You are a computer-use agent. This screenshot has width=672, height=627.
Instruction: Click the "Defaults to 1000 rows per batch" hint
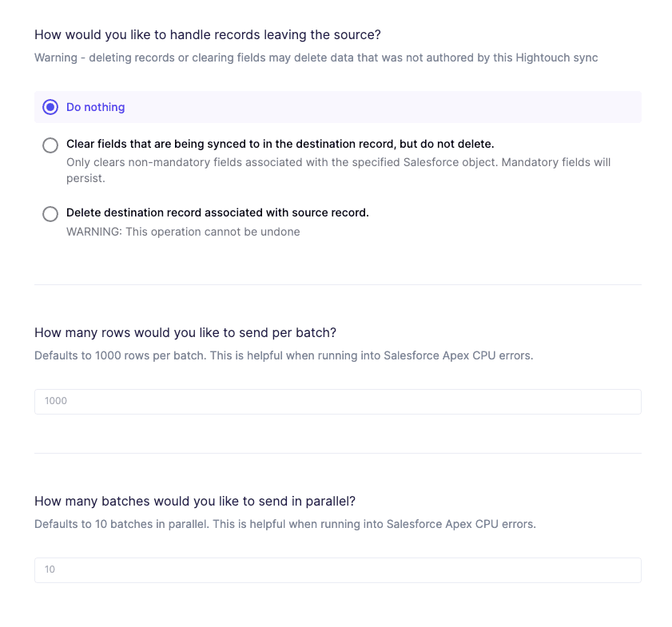(x=284, y=355)
